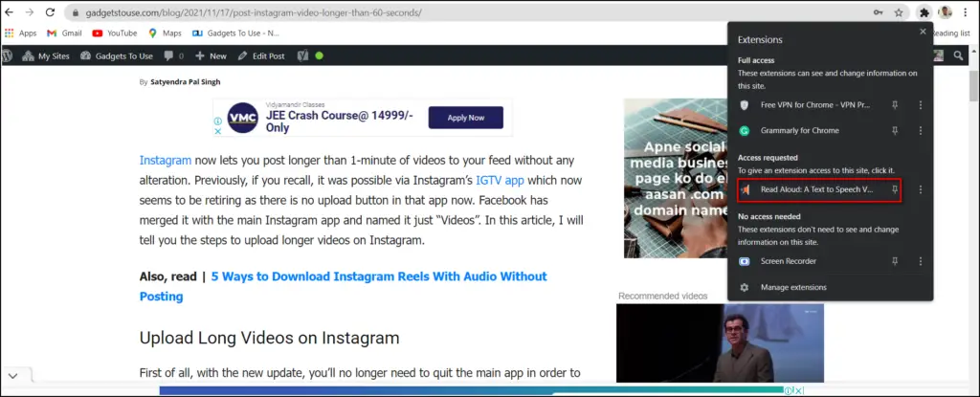The width and height of the screenshot is (980, 397).
Task: Open the password key icon in the address bar
Action: coord(879,12)
